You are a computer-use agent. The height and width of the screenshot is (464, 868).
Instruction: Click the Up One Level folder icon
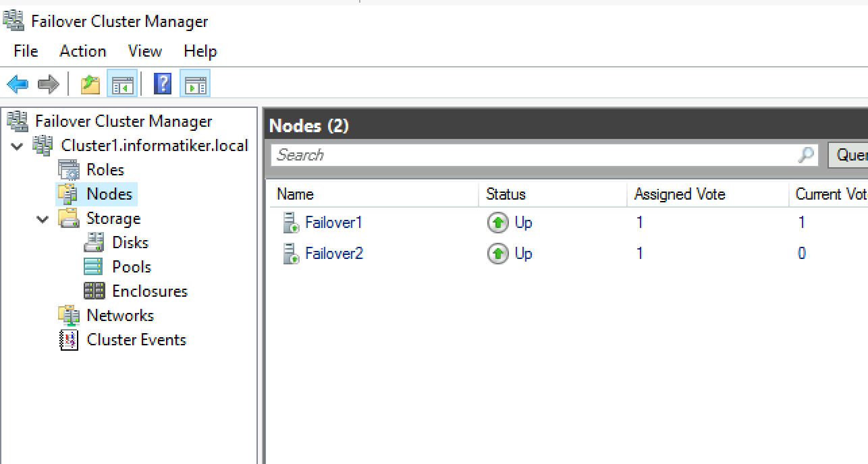90,84
